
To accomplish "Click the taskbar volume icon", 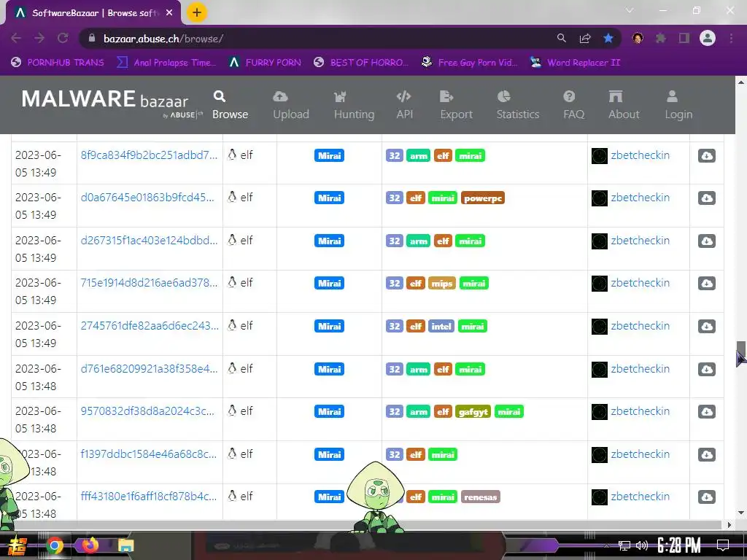I will point(642,545).
